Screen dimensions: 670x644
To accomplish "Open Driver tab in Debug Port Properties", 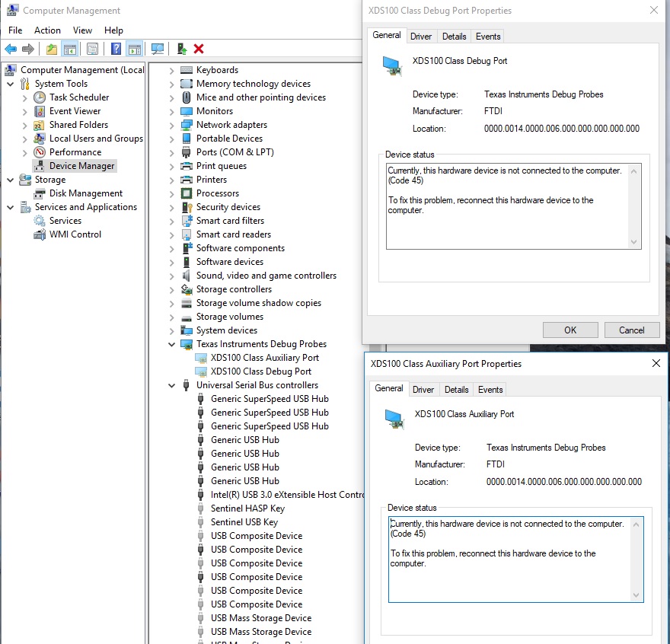I will point(421,37).
